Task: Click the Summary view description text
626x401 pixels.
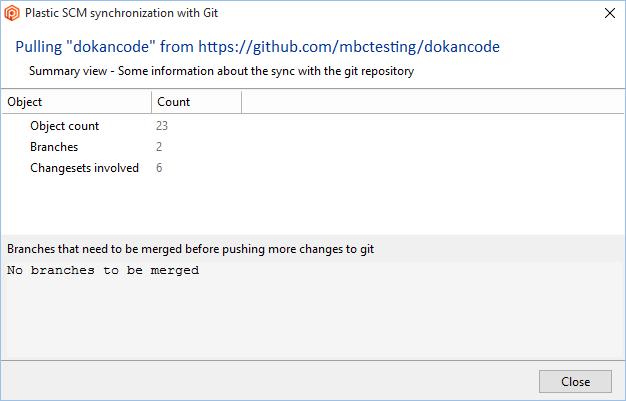Action: pos(222,71)
